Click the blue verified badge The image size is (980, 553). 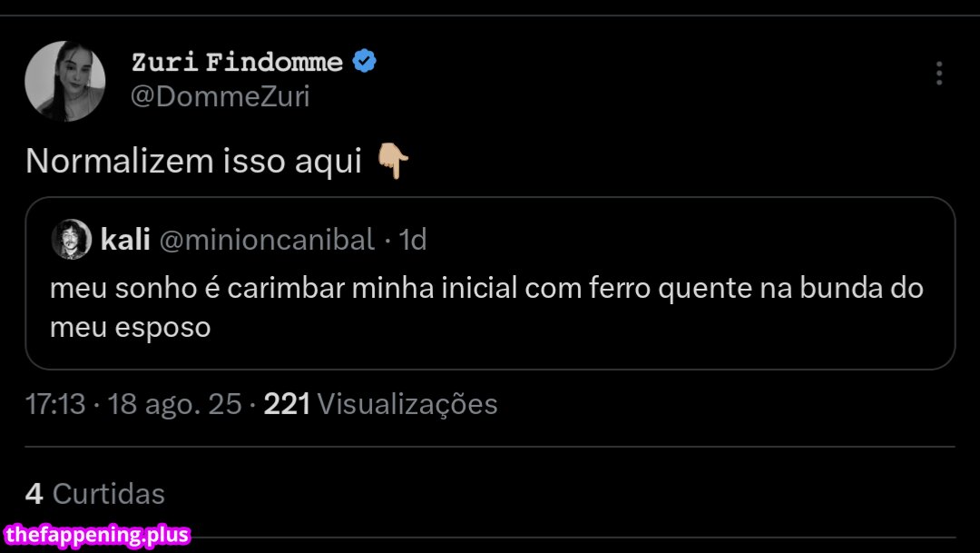click(x=365, y=62)
